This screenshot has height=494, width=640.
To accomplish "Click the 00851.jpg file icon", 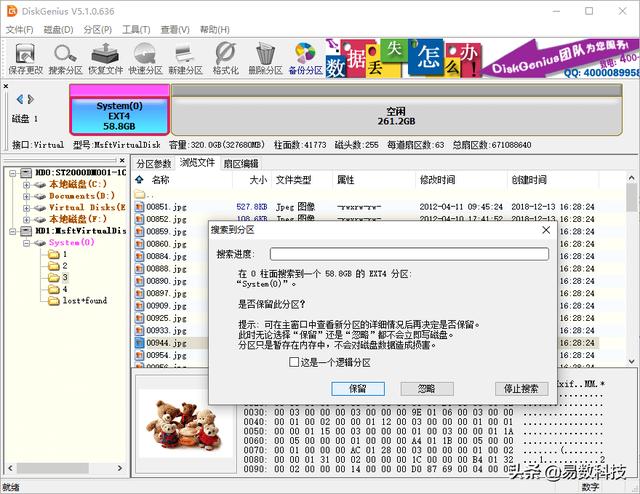I will pos(140,207).
